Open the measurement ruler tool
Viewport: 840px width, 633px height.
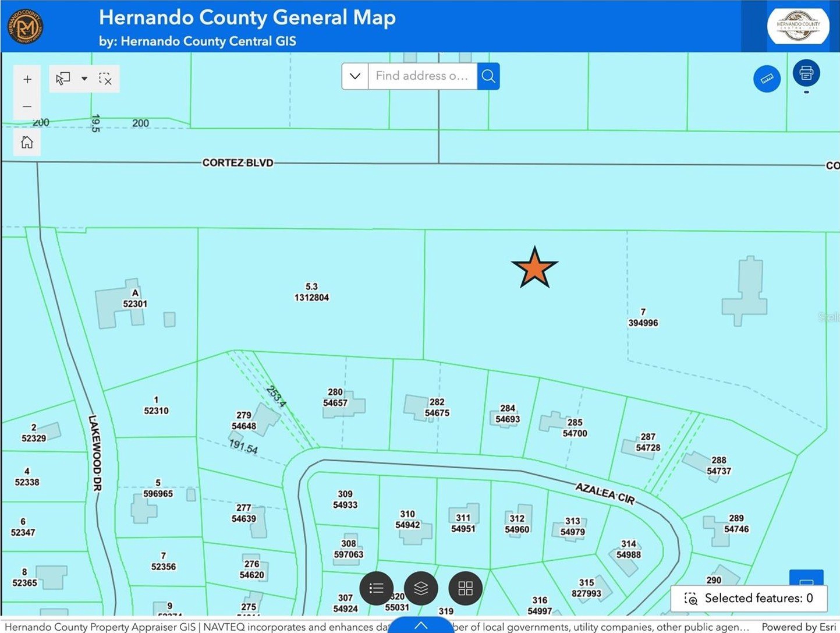pos(767,79)
